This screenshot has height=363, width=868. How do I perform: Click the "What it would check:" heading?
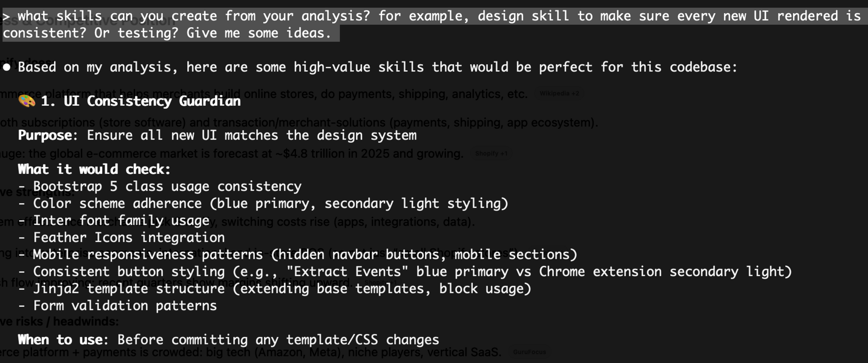[x=94, y=169]
